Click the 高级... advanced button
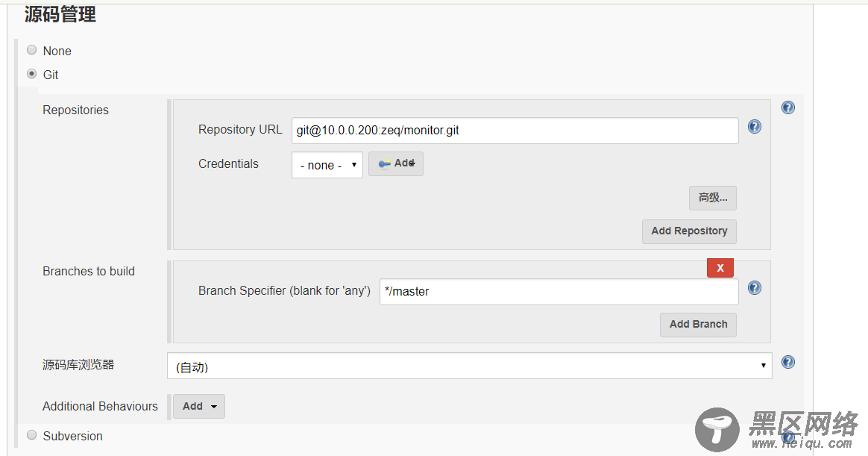Viewport: 868px width, 456px height. [712, 198]
